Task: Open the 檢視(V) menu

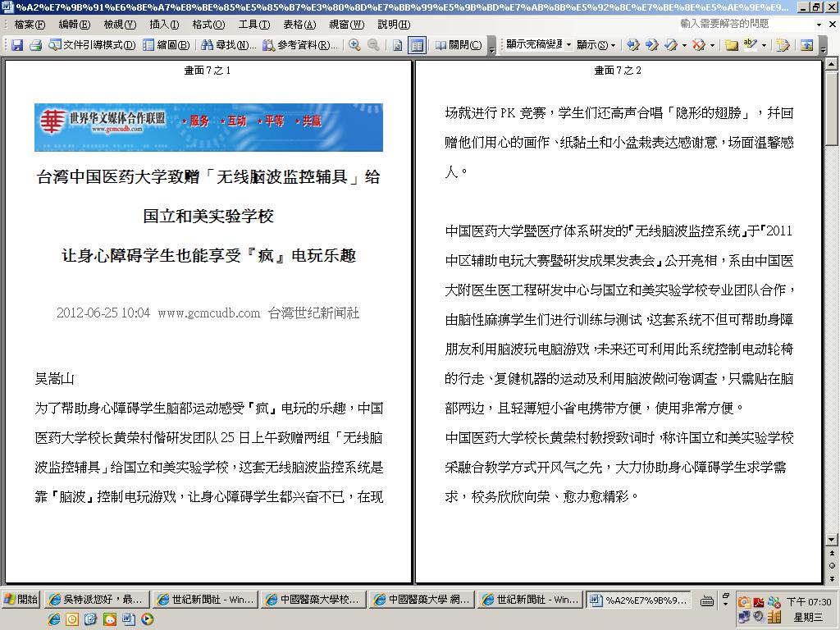Action: click(x=120, y=25)
